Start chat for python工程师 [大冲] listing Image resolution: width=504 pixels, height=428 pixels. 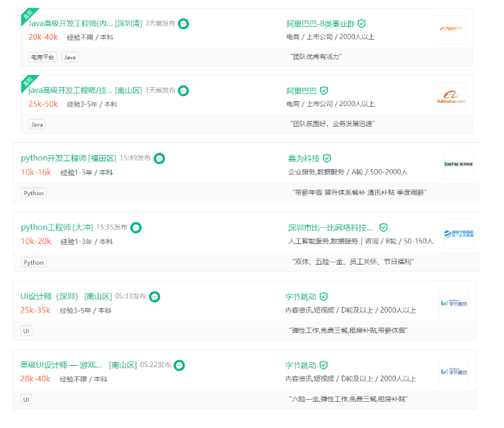pyautogui.click(x=136, y=228)
